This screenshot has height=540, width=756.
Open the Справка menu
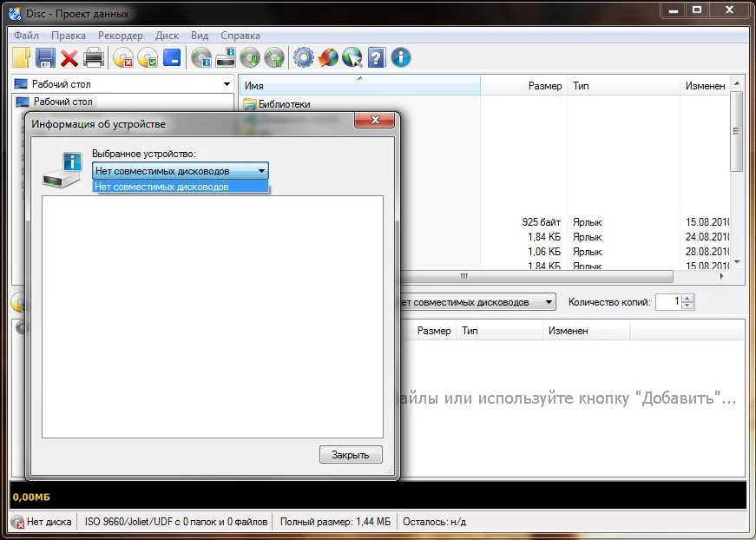[240, 36]
